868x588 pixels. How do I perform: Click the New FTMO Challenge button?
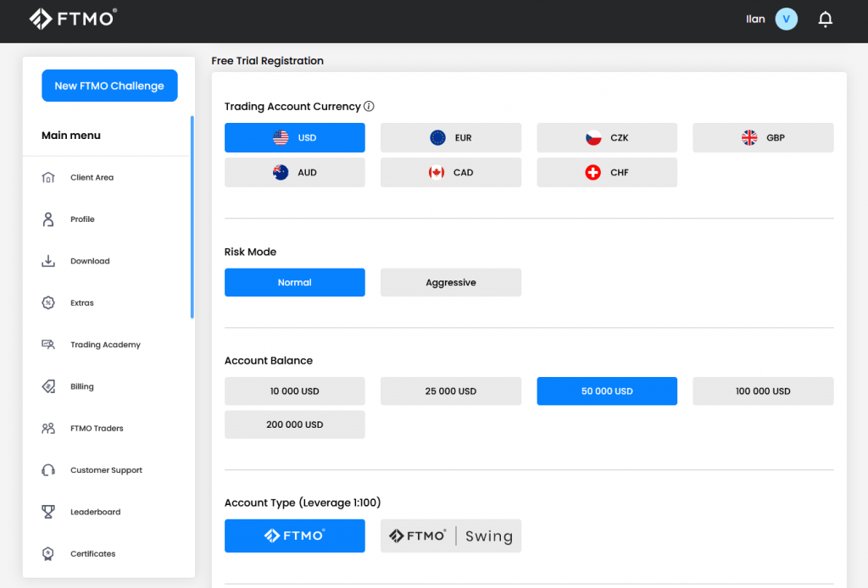109,86
